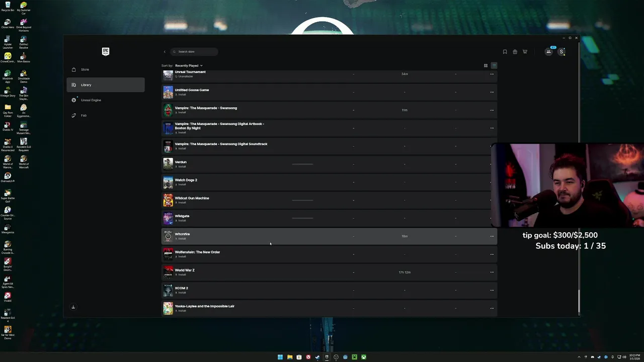Open more options for Unreal Tournament
The image size is (644, 362).
click(x=492, y=74)
